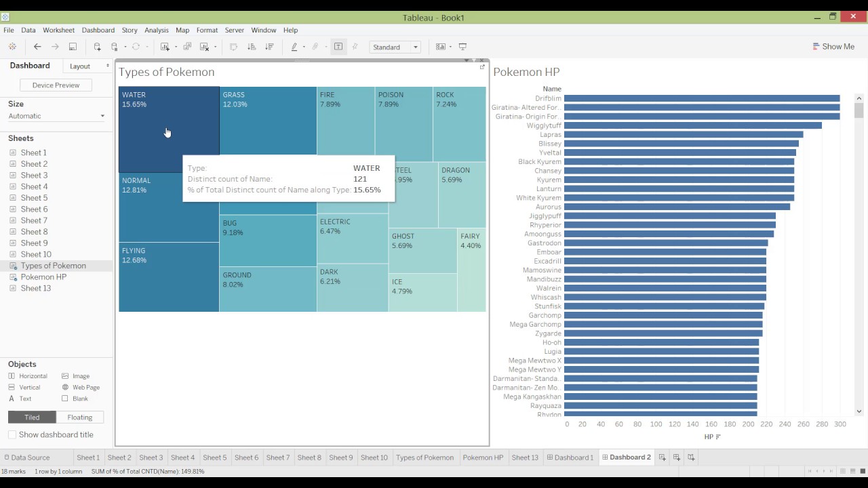Click the undo back arrow
The width and height of the screenshot is (868, 488).
(37, 47)
